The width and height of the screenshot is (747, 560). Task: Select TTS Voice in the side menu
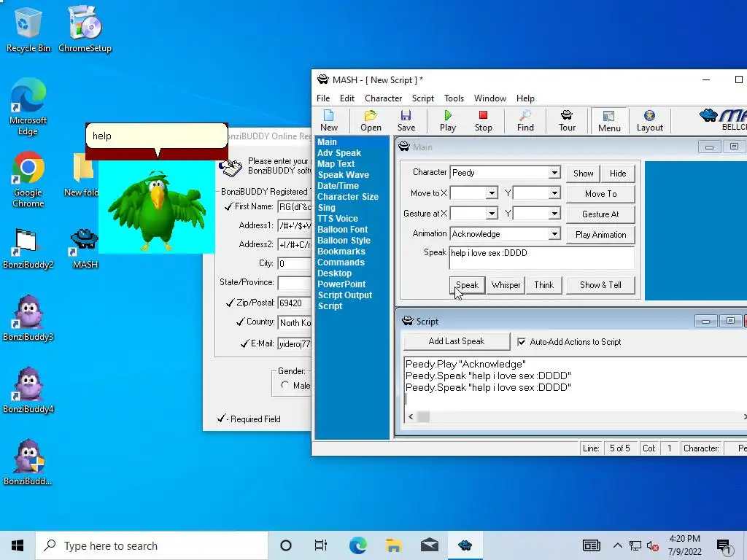(338, 219)
